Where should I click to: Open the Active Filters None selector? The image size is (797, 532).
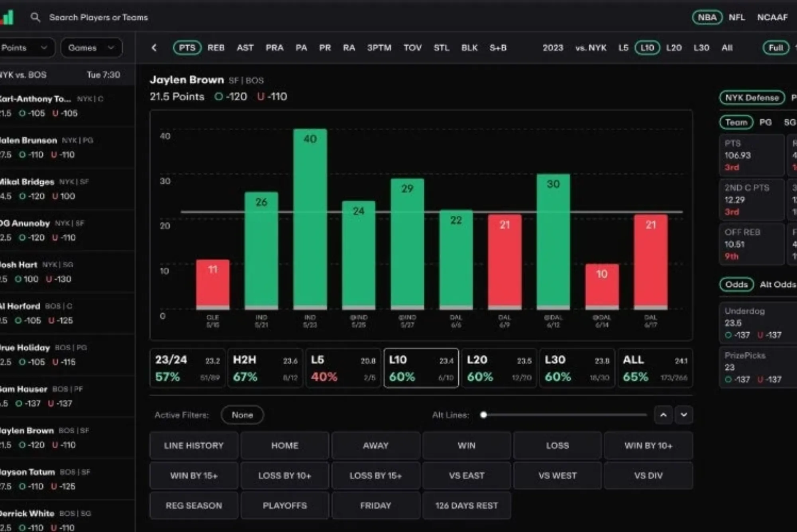pyautogui.click(x=242, y=415)
